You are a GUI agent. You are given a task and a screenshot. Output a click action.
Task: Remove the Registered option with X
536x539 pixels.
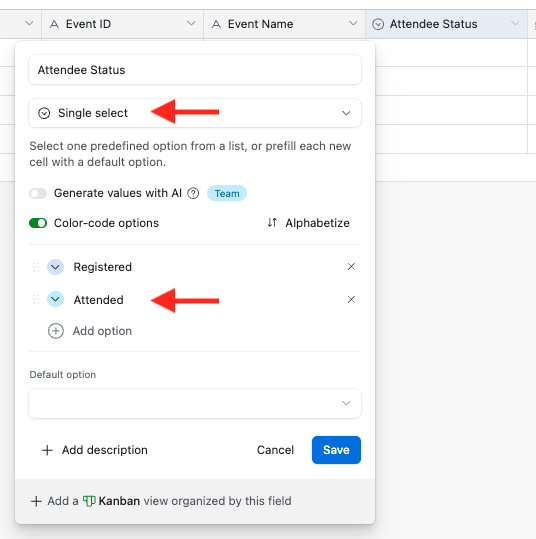point(351,267)
